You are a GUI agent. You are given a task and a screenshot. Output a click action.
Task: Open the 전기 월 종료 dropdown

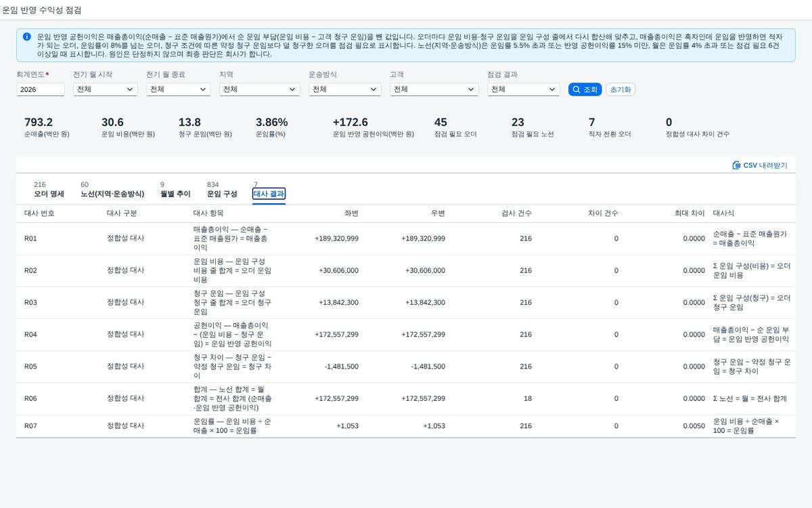179,89
